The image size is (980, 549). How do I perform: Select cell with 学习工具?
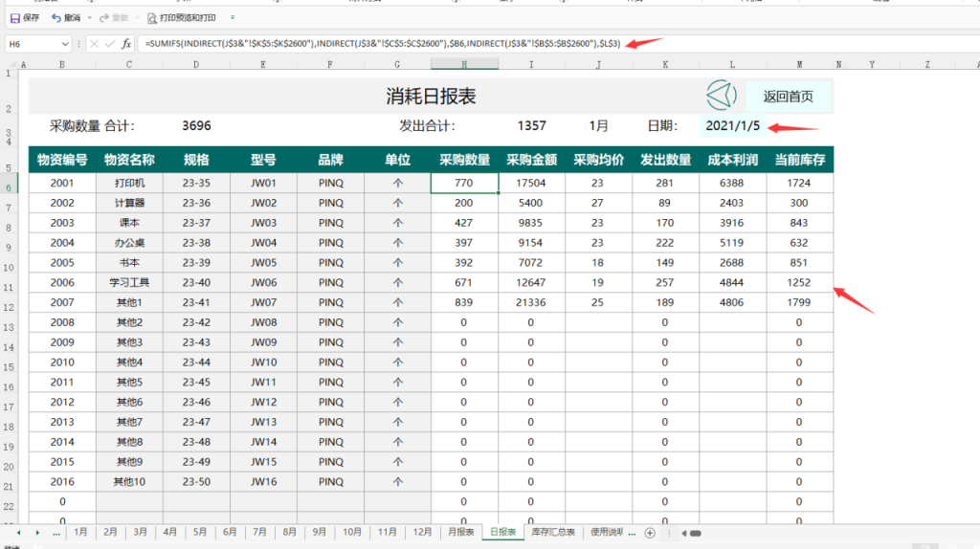click(129, 282)
